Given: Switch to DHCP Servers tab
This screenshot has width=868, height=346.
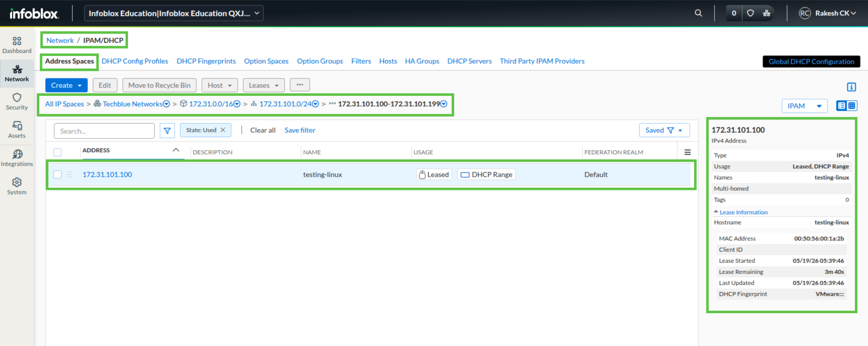Looking at the screenshot, I should point(469,61).
